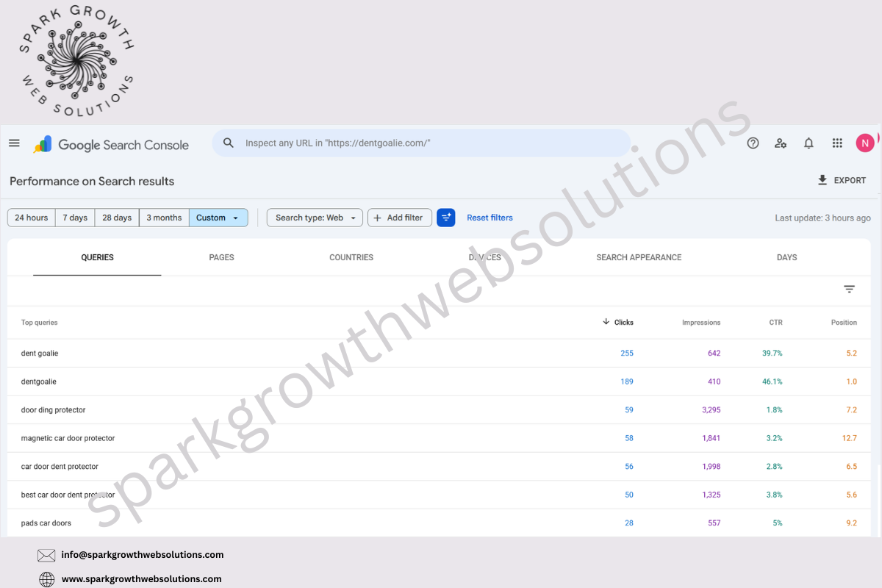Click the 1,998 impressions value
Image resolution: width=882 pixels, height=588 pixels.
pos(711,467)
